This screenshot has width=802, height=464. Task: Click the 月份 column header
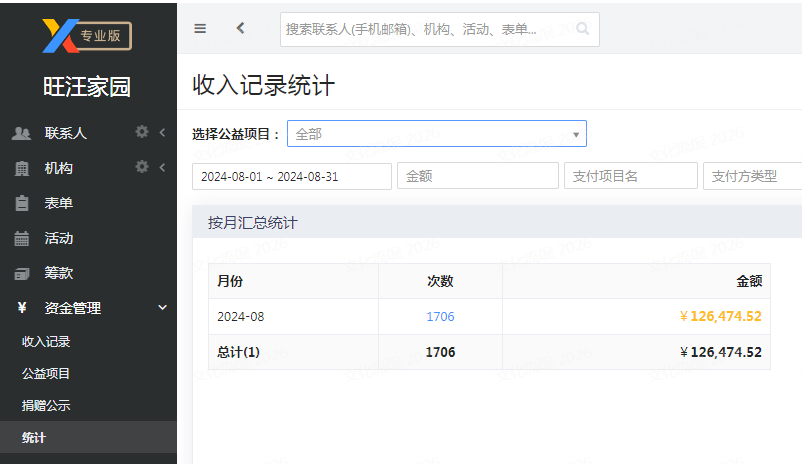[230, 281]
